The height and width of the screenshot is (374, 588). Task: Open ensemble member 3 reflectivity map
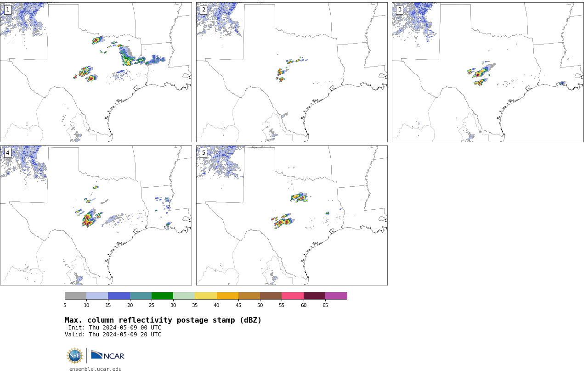click(488, 72)
